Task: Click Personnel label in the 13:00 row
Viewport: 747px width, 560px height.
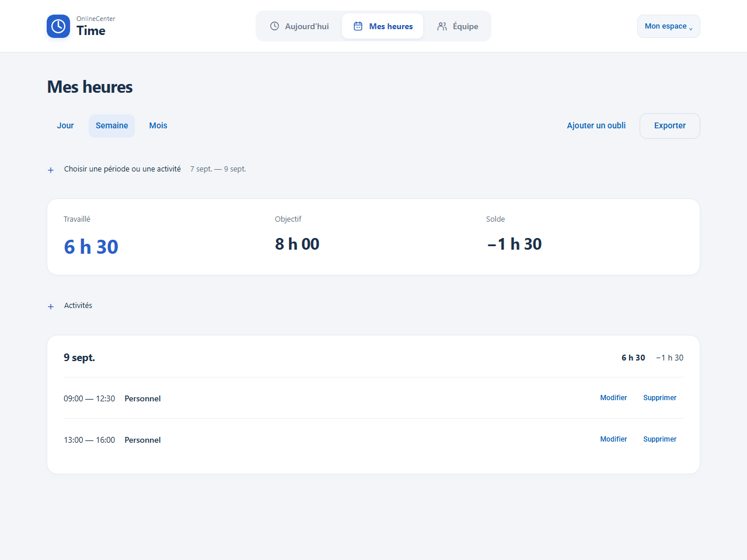Action: click(x=142, y=440)
